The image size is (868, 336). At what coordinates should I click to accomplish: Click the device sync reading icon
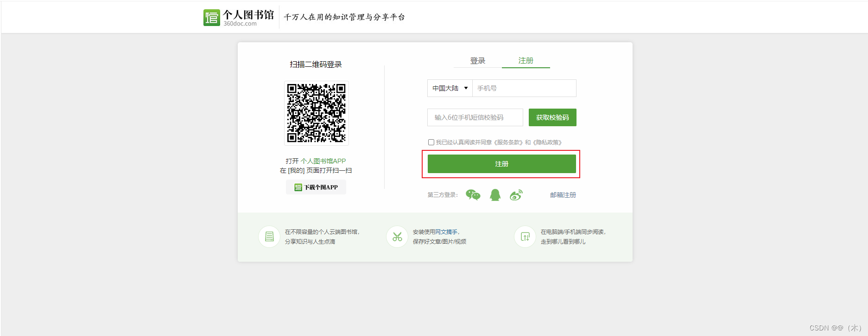[x=525, y=237]
